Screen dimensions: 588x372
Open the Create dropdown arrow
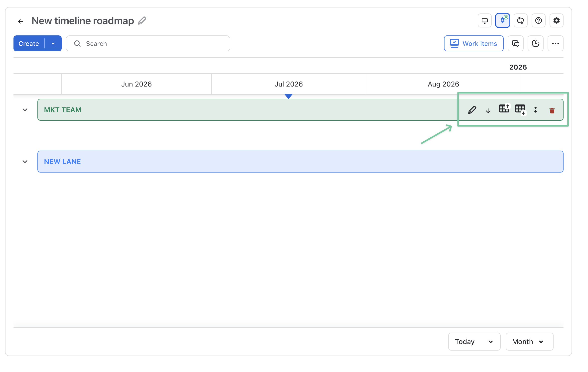point(53,43)
